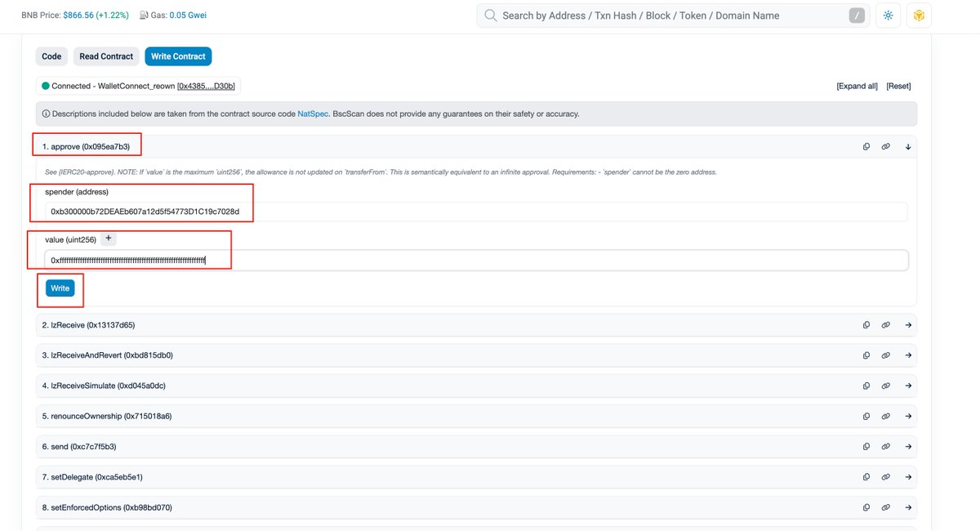Expand arrow on the lzReceive row

pyautogui.click(x=907, y=325)
